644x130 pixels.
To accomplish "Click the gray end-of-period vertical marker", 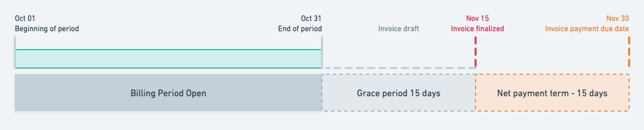I will 322,53.
